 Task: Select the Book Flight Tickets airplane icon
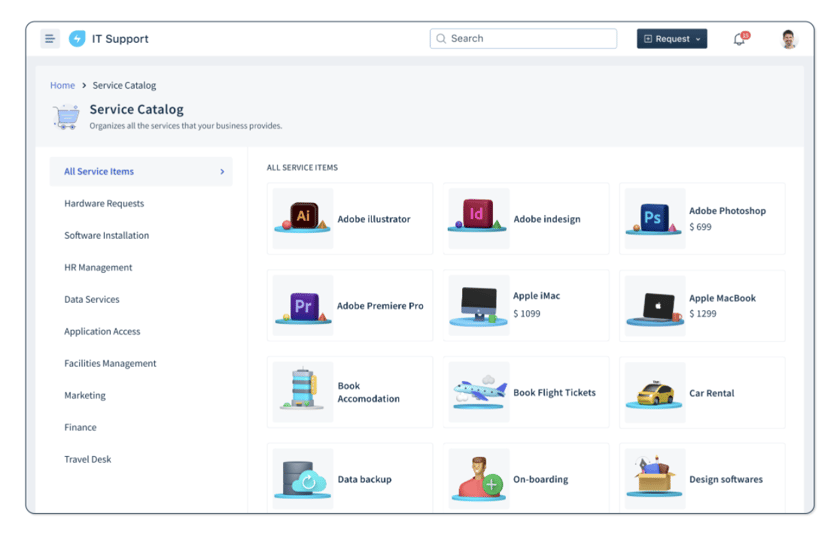[478, 391]
